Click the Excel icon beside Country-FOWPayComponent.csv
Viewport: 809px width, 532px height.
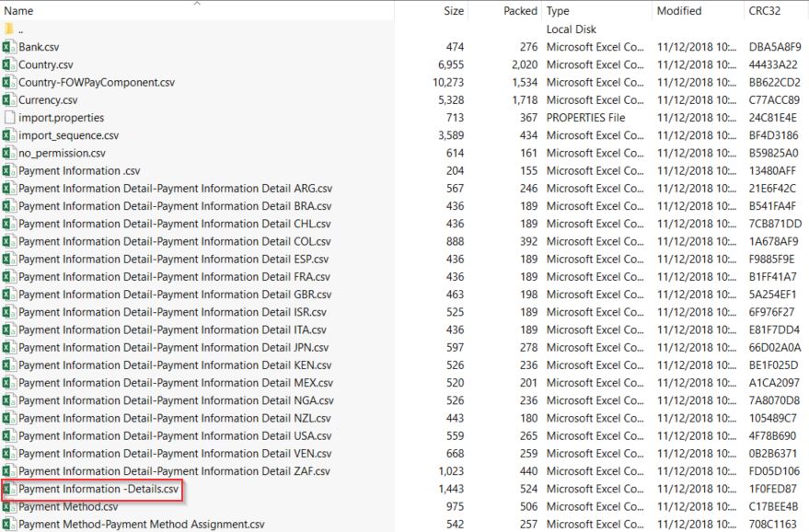point(9,82)
